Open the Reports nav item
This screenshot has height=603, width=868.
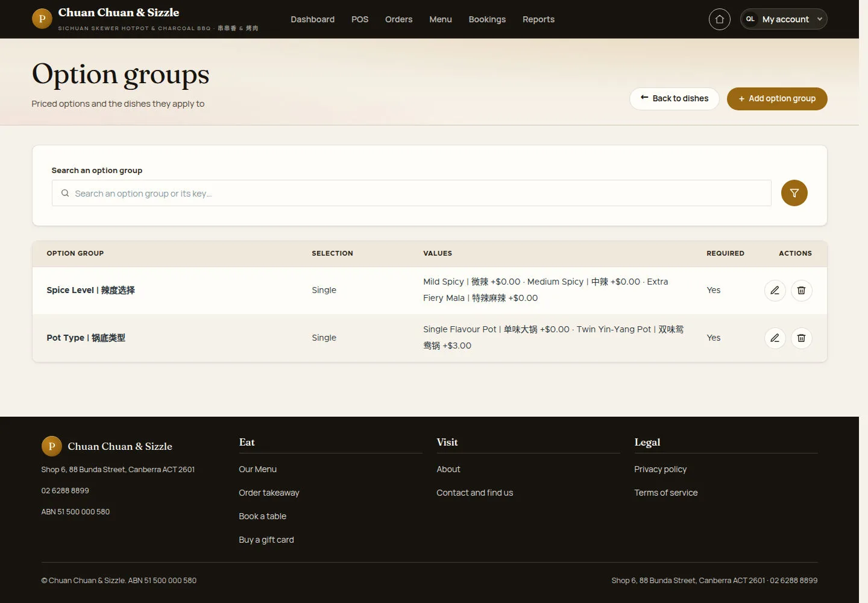[538, 19]
